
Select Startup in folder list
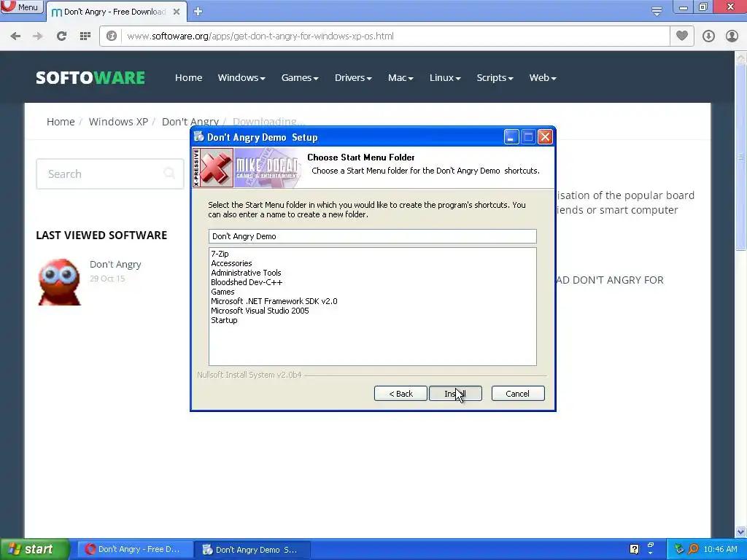[224, 321]
